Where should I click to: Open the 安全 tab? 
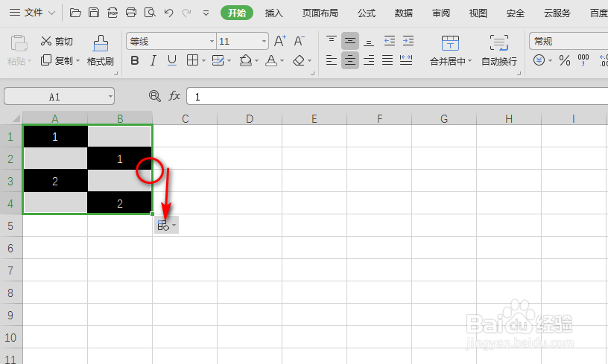tap(516, 13)
